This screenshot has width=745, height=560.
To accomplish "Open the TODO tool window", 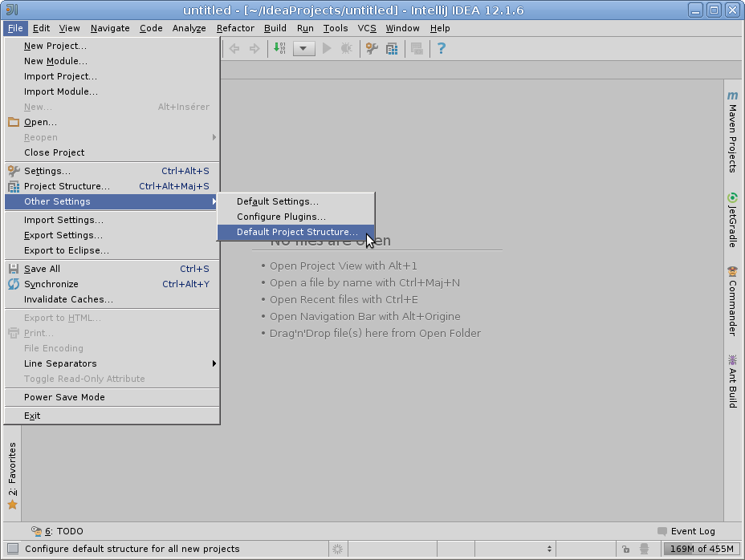I will pyautogui.click(x=57, y=531).
